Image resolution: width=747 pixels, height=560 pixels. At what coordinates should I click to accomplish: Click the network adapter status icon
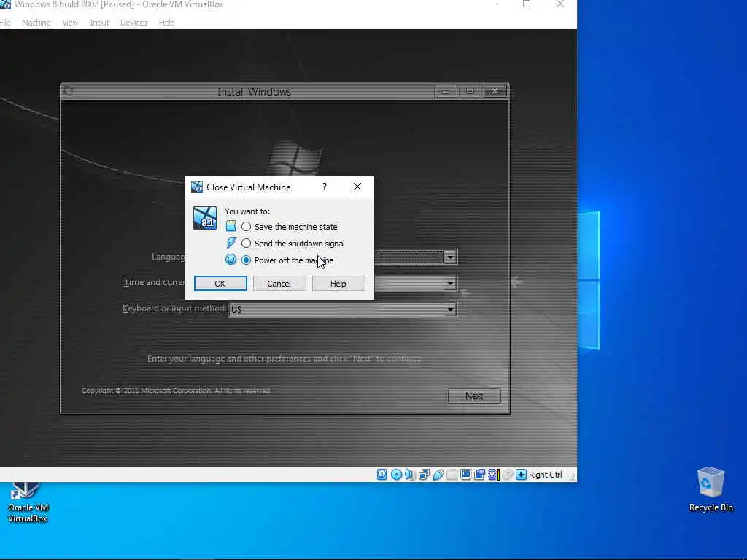coord(424,474)
